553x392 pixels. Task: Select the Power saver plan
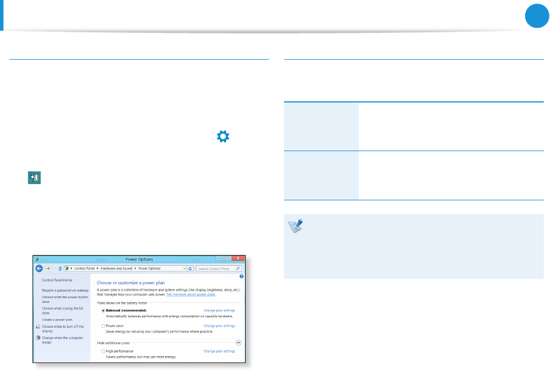tap(103, 326)
